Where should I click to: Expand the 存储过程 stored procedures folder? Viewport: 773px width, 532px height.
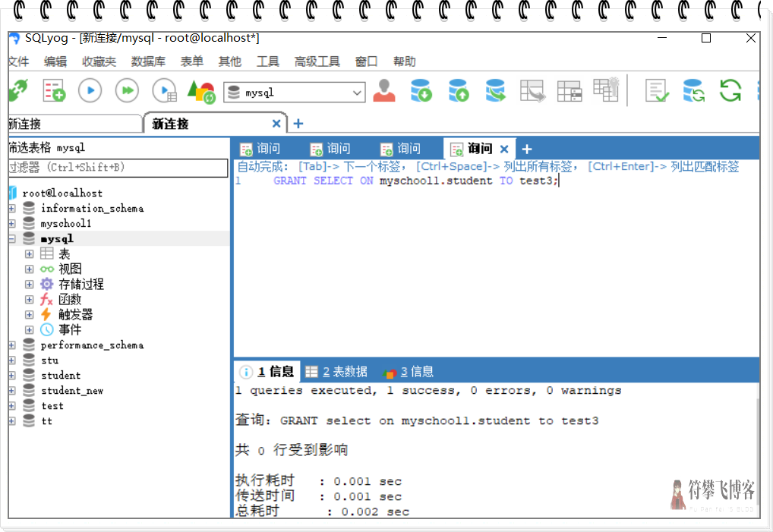[x=29, y=285]
